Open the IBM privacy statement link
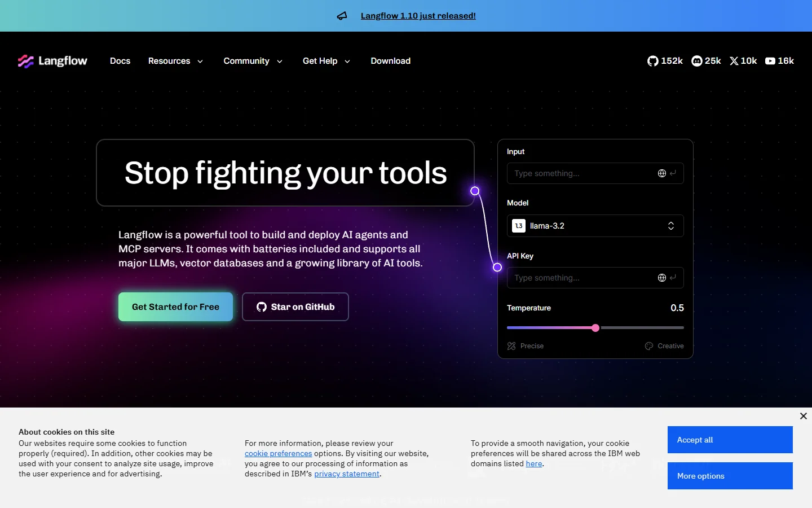This screenshot has height=508, width=812. point(347,474)
